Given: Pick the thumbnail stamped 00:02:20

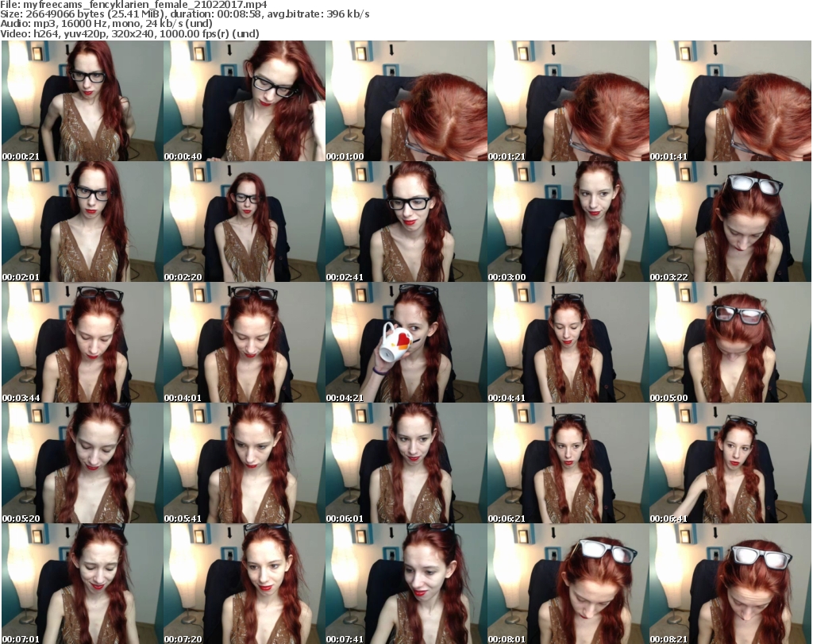Looking at the screenshot, I should point(245,222).
